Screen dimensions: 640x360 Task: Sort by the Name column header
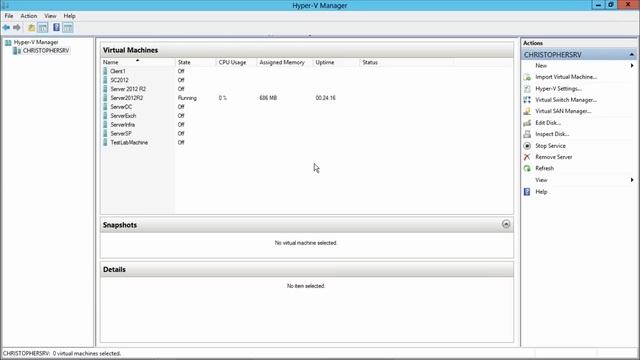[138, 62]
